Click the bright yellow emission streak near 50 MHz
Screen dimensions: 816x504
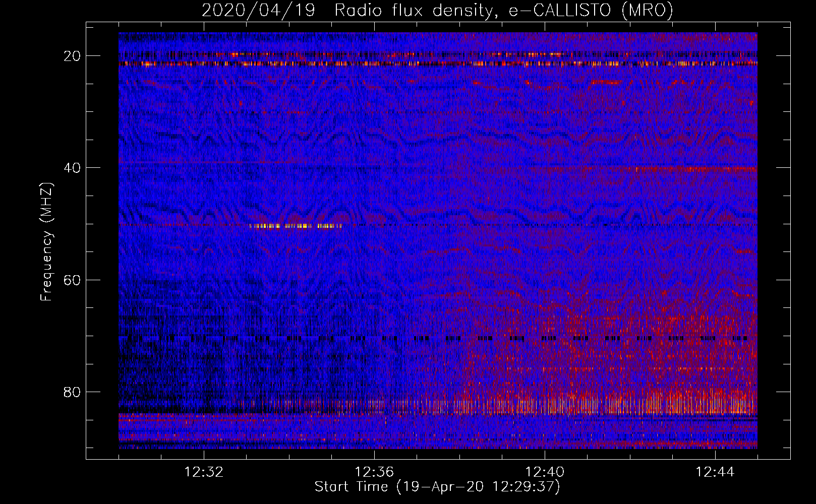297,226
